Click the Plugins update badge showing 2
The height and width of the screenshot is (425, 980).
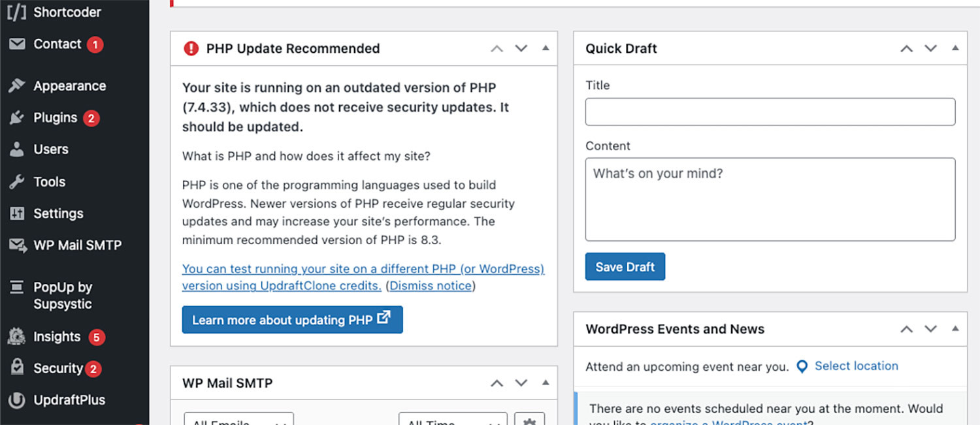coord(91,118)
